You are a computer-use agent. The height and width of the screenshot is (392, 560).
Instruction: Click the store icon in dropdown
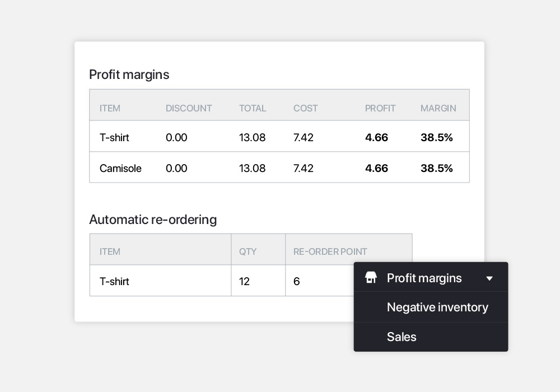tap(371, 277)
